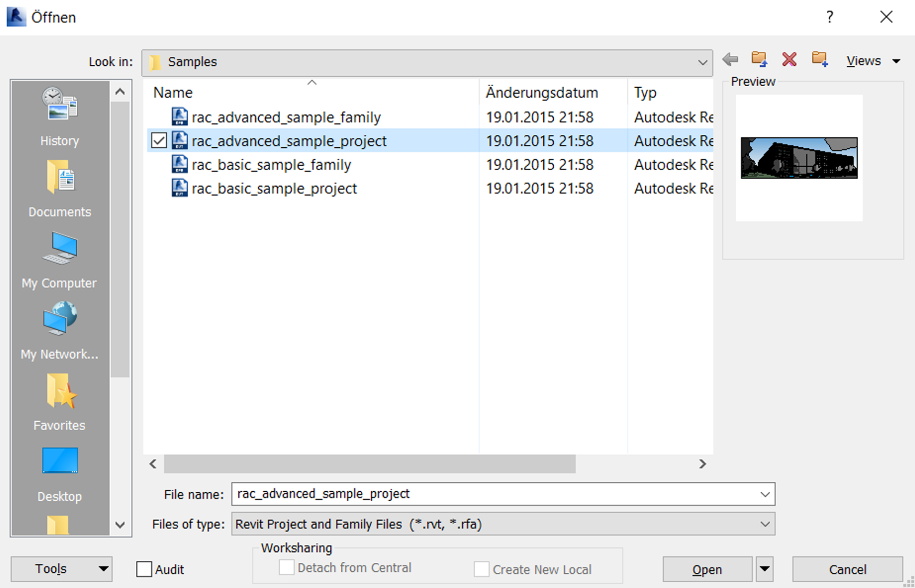Select the rac_advanced_sample_project file name

point(289,141)
